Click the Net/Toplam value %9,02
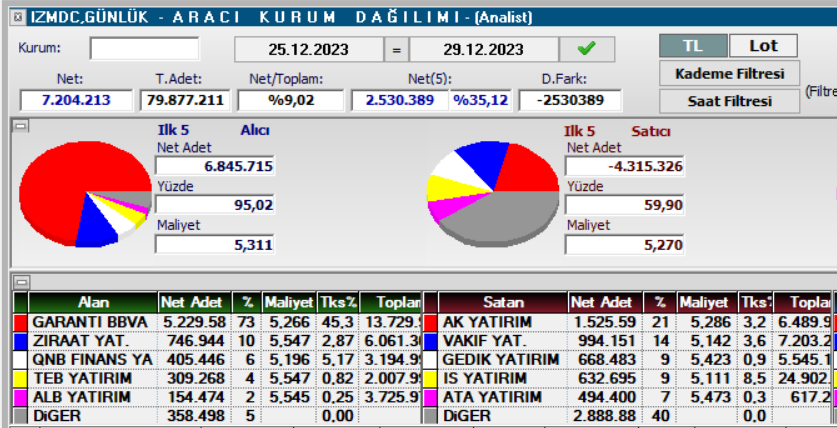The height and width of the screenshot is (428, 837). (x=291, y=100)
